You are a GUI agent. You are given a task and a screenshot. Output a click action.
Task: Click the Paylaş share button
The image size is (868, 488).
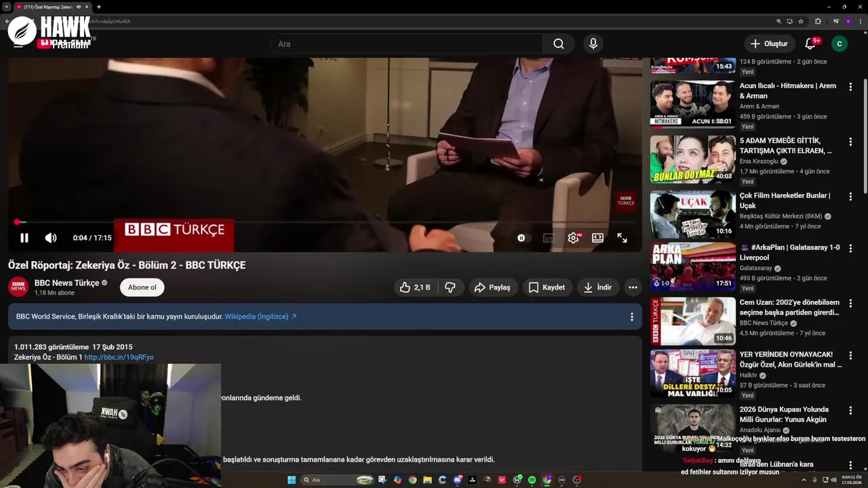(x=493, y=287)
